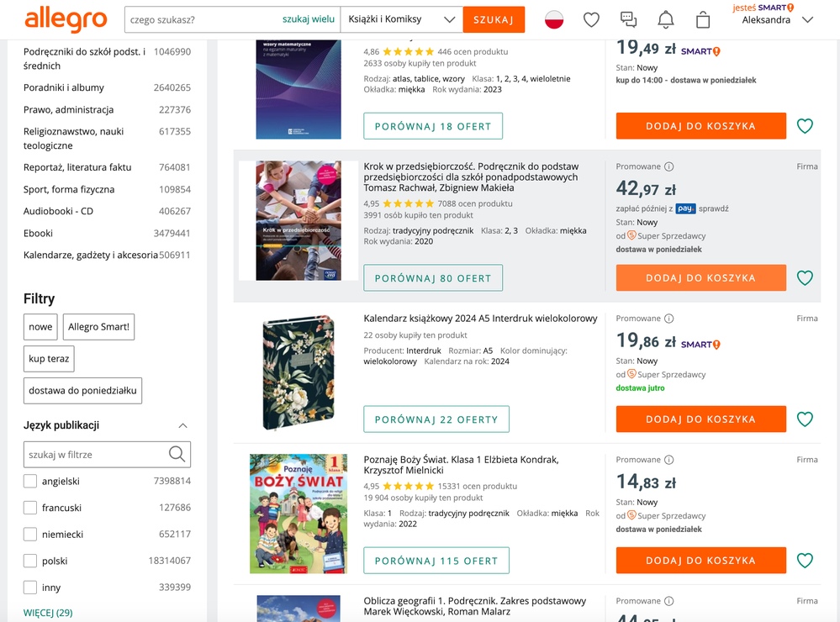Tick the angielski language checkbox
The height and width of the screenshot is (622, 840).
[30, 481]
